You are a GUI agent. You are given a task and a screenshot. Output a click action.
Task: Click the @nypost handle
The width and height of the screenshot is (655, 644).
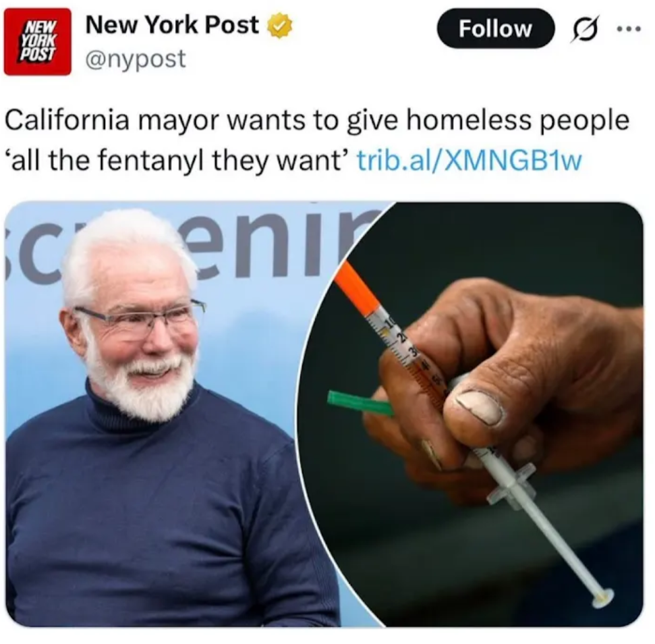tap(136, 59)
